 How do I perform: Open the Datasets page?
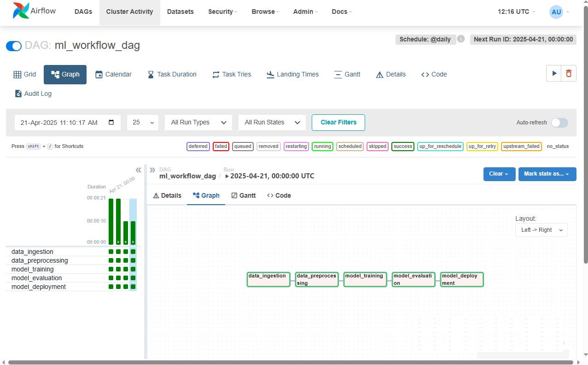click(180, 12)
